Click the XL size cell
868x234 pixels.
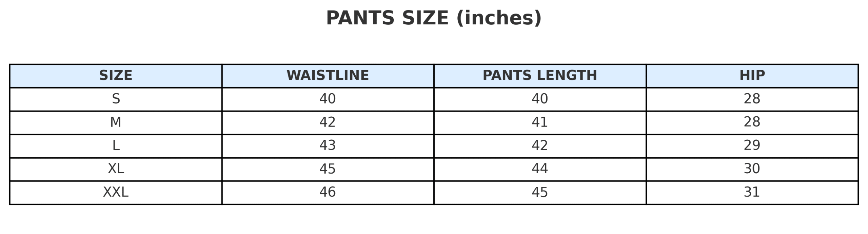(116, 169)
